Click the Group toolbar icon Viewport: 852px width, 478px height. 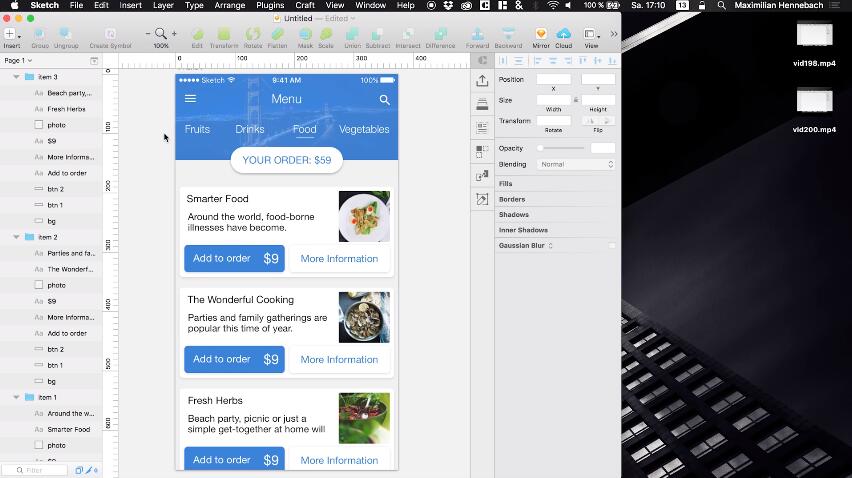[40, 34]
